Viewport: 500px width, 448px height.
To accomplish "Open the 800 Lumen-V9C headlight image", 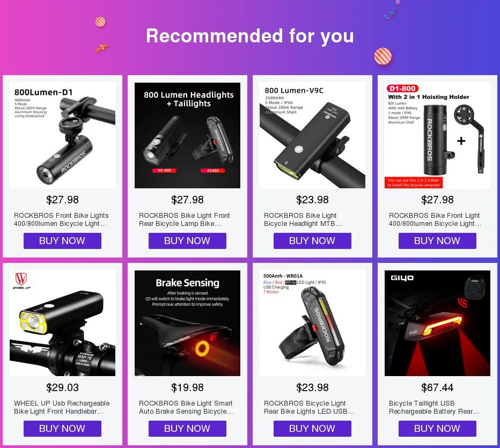I will tap(312, 135).
